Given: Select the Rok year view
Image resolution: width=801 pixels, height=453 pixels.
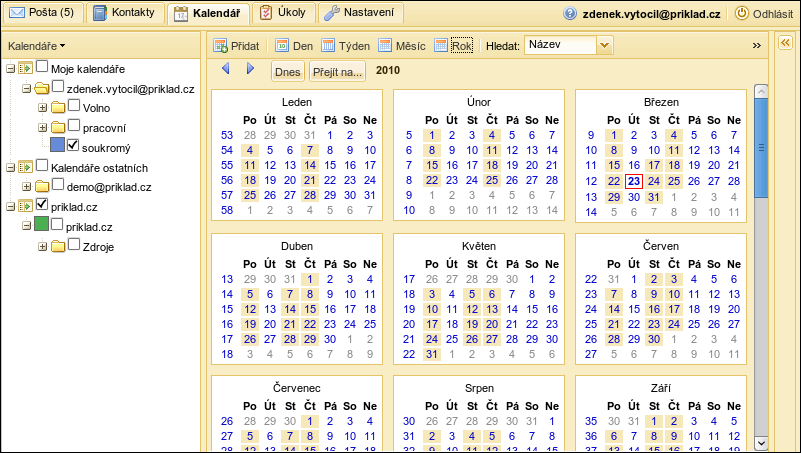Looking at the screenshot, I should pos(453,46).
